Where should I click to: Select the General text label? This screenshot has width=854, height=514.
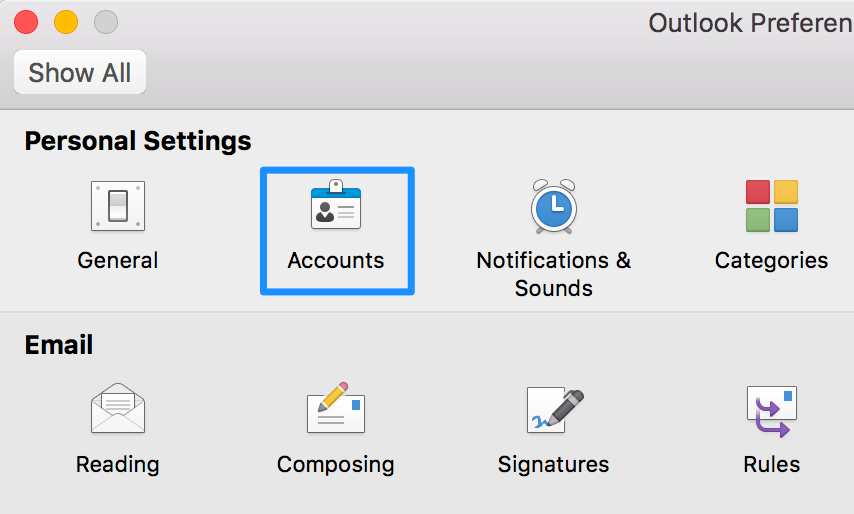click(x=118, y=261)
